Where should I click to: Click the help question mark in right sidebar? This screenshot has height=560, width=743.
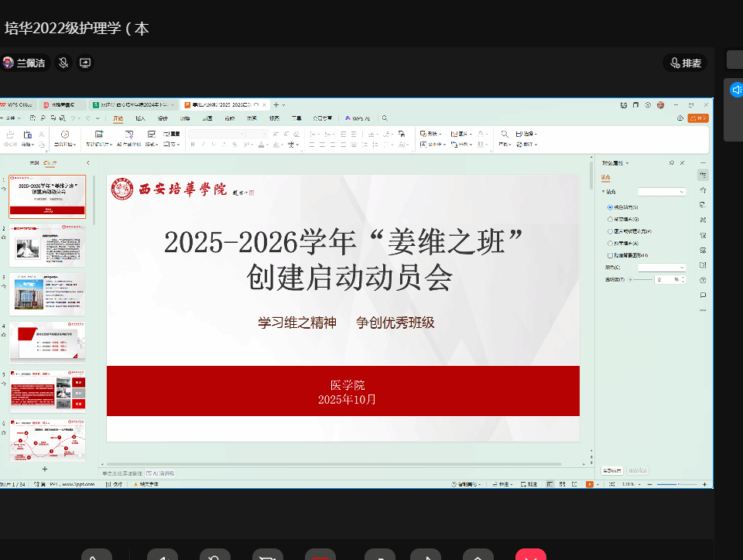(x=703, y=280)
